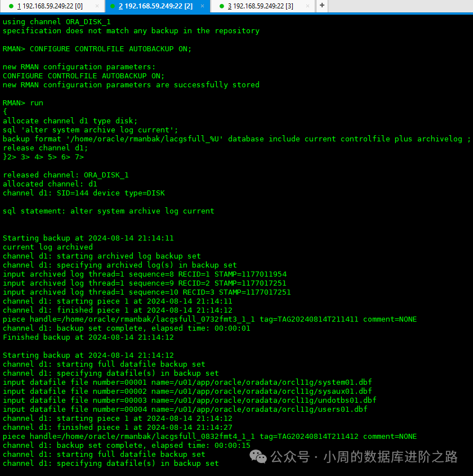The image size is (473, 476).
Task: Click 'allocated channel: d1' output
Action: (x=50, y=184)
